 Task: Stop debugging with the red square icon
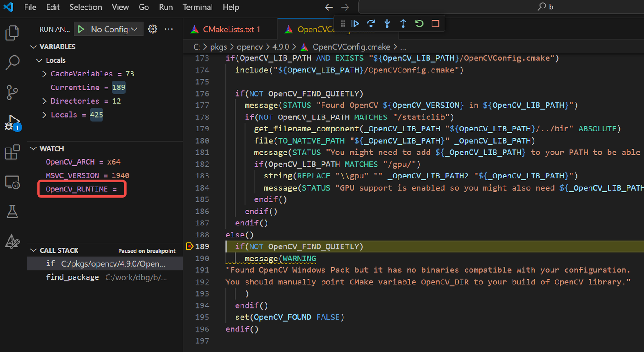(435, 24)
